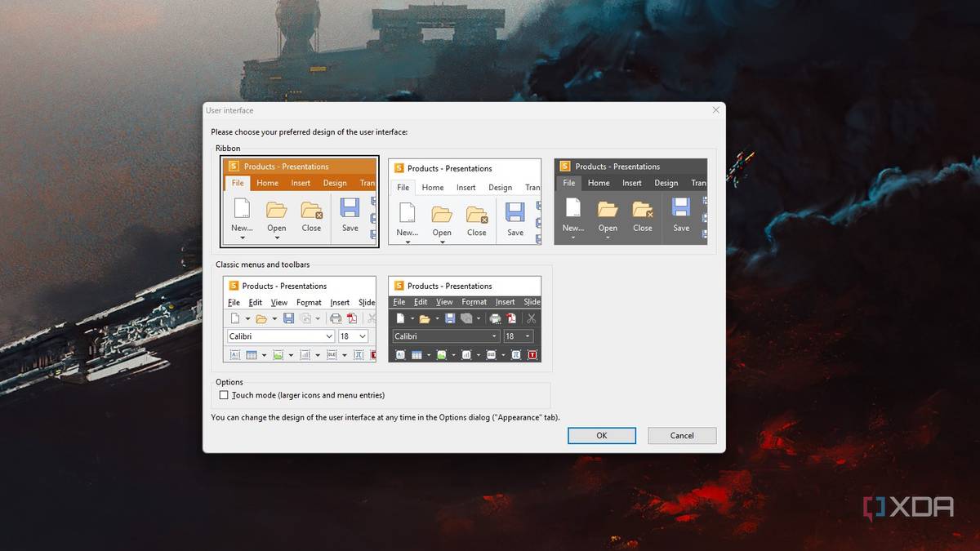Click Design tab in orange ribbon preview
Screen dimensions: 980x551
point(335,184)
